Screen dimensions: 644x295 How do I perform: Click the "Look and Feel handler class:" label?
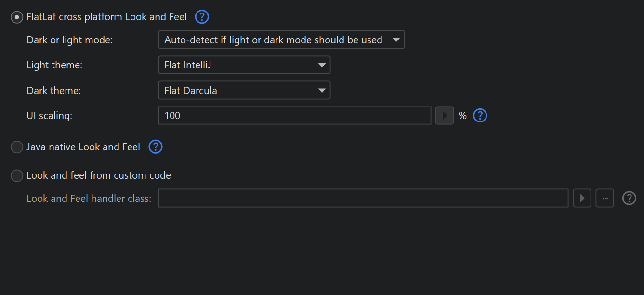click(89, 199)
